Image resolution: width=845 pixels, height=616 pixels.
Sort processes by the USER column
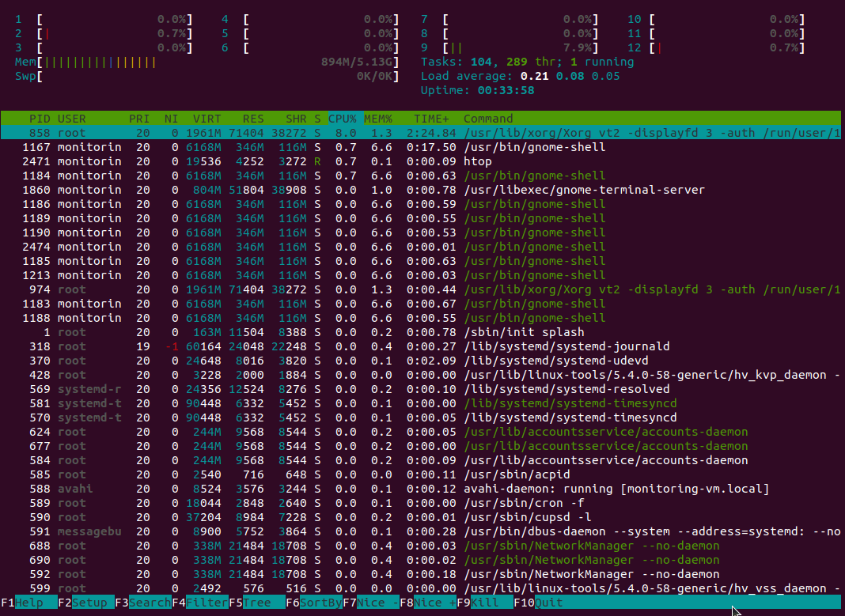[71, 118]
